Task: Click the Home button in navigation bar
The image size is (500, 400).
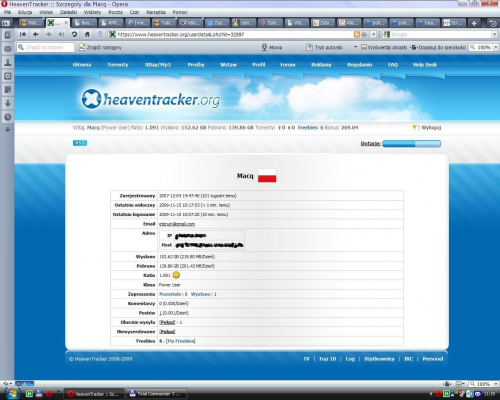Action: pos(87,34)
